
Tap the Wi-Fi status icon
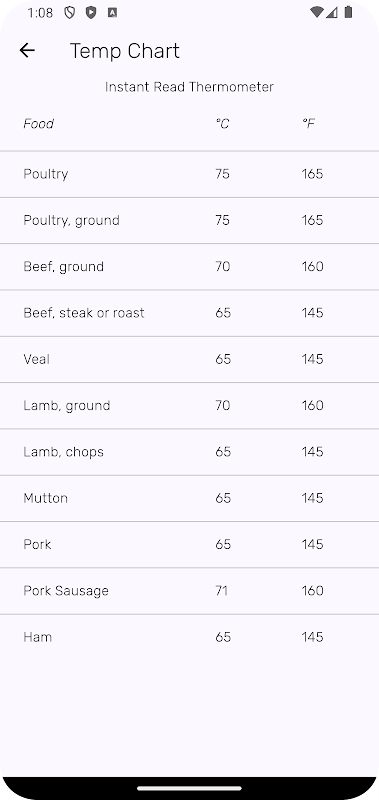point(317,13)
